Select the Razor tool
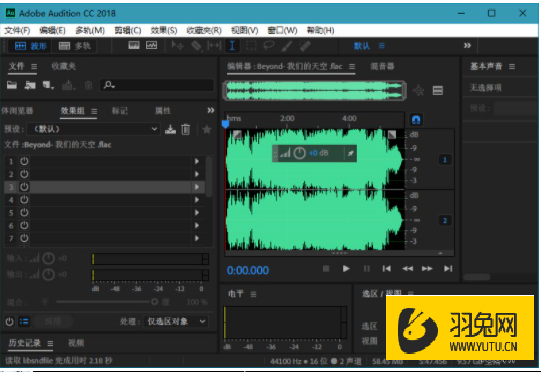This screenshot has width=541, height=372. (196, 46)
